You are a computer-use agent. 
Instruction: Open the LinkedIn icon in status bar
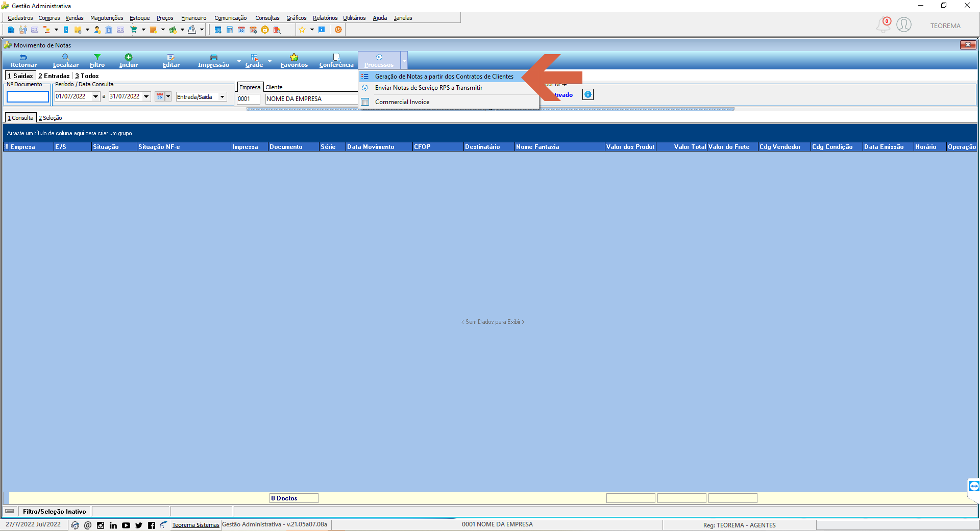(113, 525)
